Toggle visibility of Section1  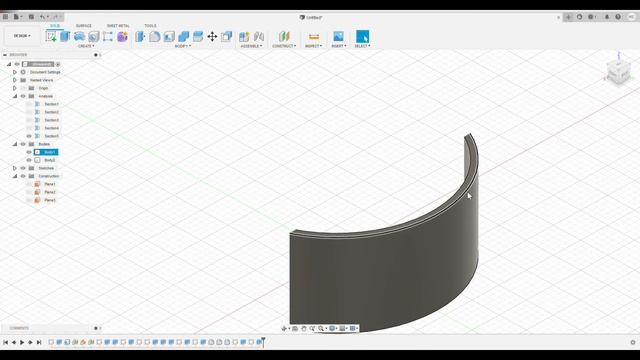click(29, 104)
